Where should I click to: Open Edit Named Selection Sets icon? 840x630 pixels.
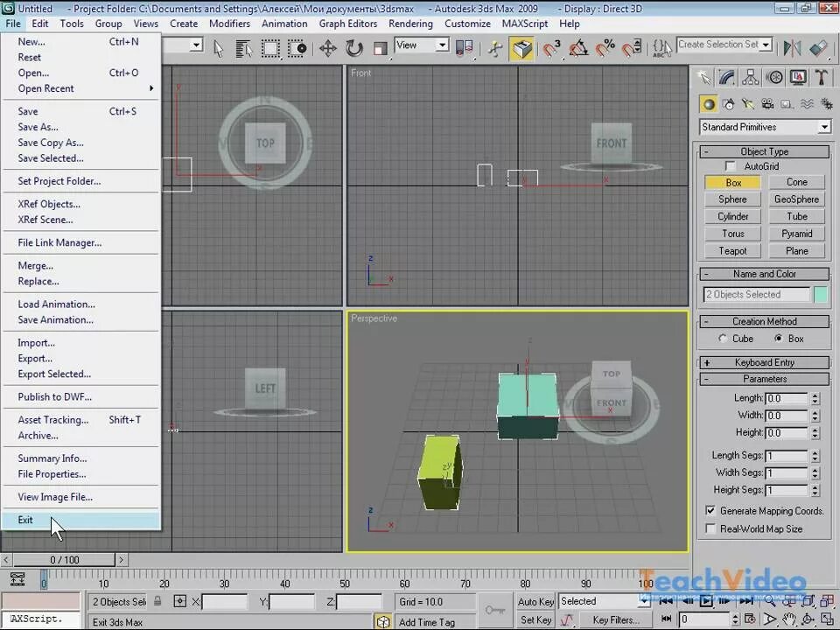(662, 49)
